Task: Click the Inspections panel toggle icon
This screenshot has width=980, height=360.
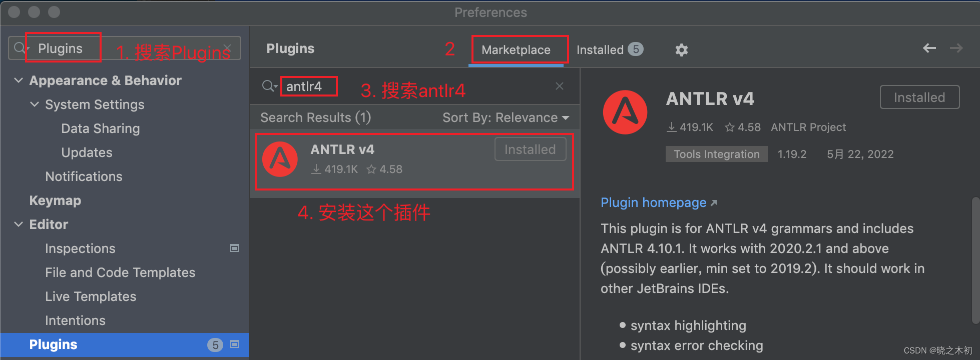Action: [234, 248]
